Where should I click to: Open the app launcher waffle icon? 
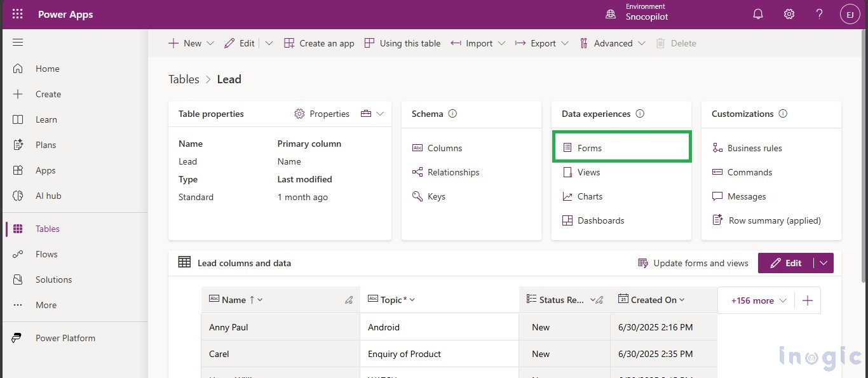point(17,14)
